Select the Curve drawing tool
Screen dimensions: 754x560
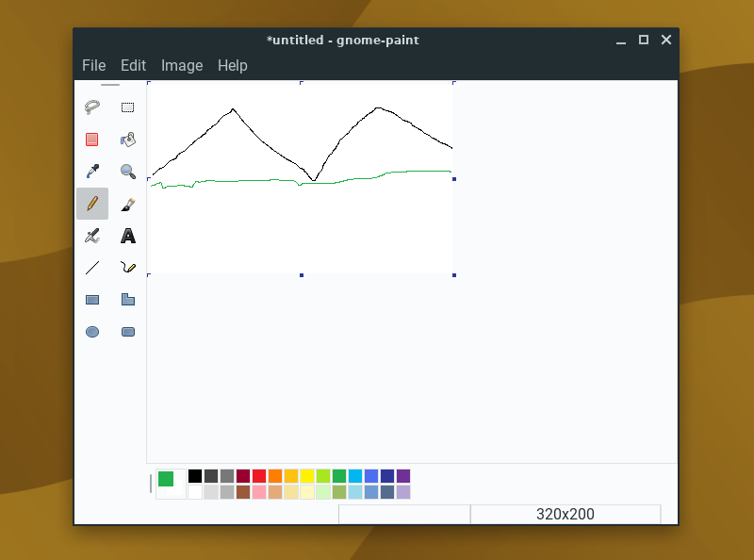click(x=128, y=268)
